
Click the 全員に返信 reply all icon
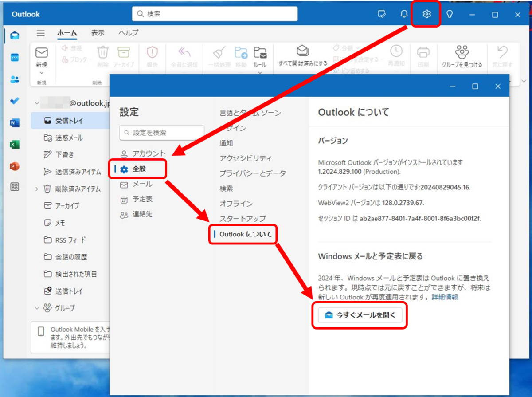click(184, 52)
